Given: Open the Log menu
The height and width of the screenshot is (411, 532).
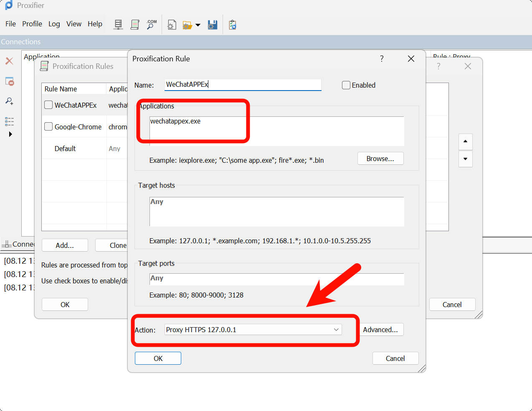Looking at the screenshot, I should [x=54, y=24].
